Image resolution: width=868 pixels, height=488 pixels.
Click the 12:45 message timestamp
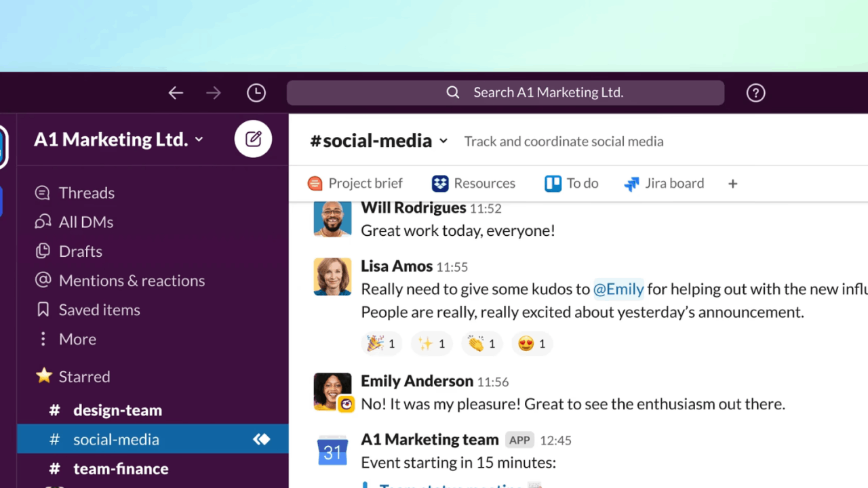pos(555,441)
